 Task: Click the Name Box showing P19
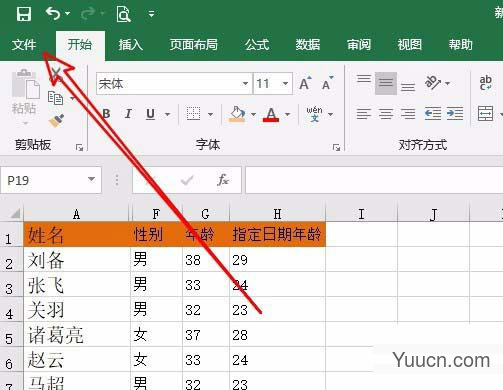click(43, 180)
